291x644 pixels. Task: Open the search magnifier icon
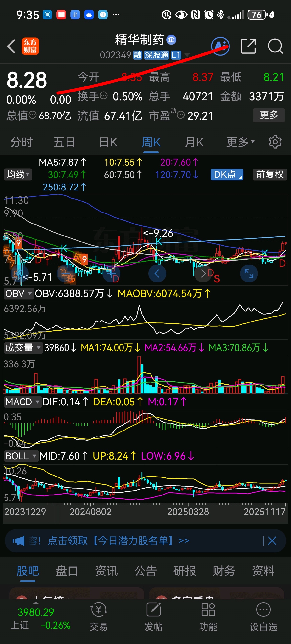275,46
